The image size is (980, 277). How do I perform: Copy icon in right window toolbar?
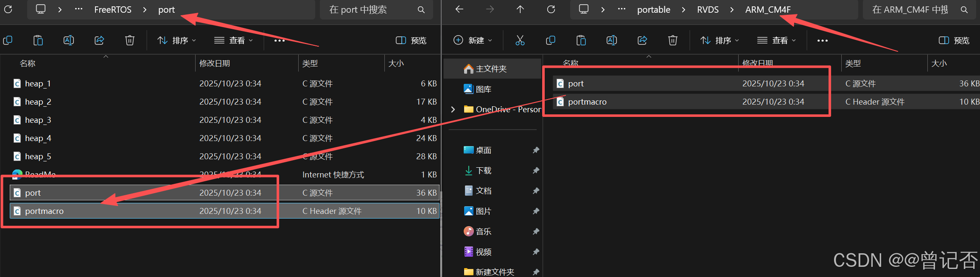click(551, 40)
